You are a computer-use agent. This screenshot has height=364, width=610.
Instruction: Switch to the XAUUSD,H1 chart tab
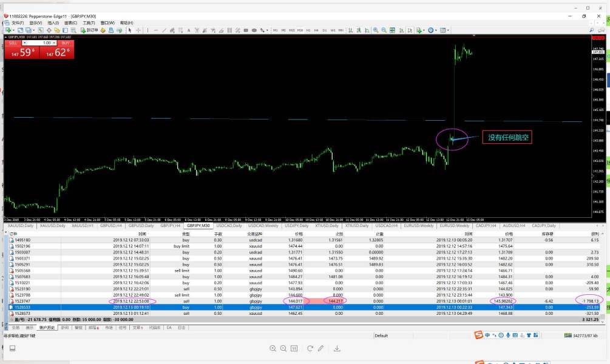coord(83,226)
